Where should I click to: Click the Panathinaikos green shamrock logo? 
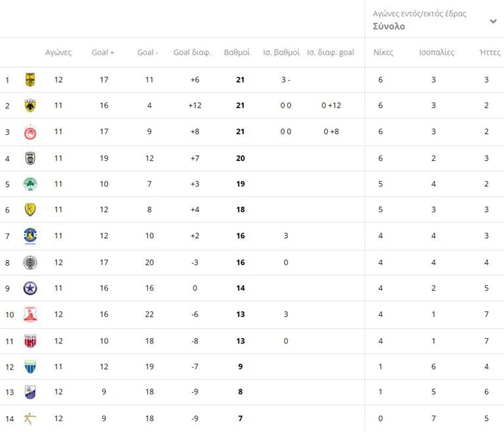click(30, 184)
